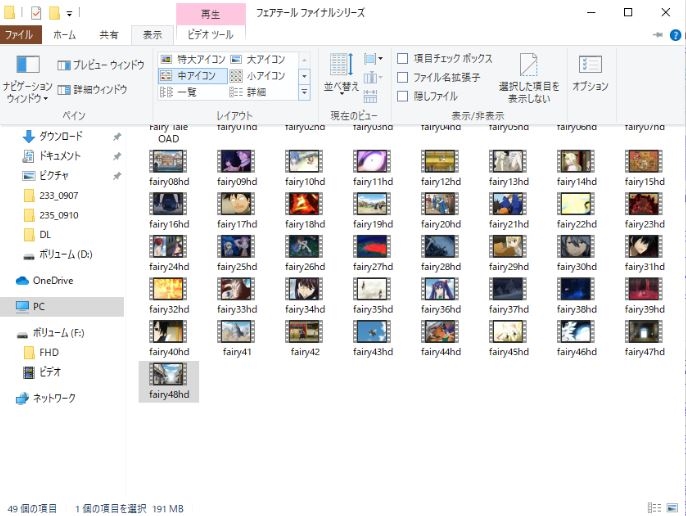Click Hide selected items (選択した項目を表示しない)
The image size is (686, 516).
coord(529,78)
